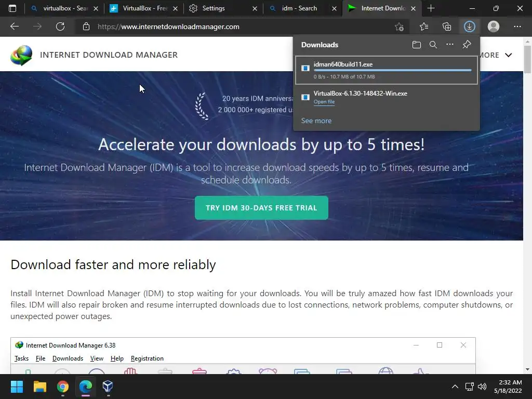Open the Tasks menu in IDM screenshot
Image resolution: width=532 pixels, height=399 pixels.
tap(21, 358)
